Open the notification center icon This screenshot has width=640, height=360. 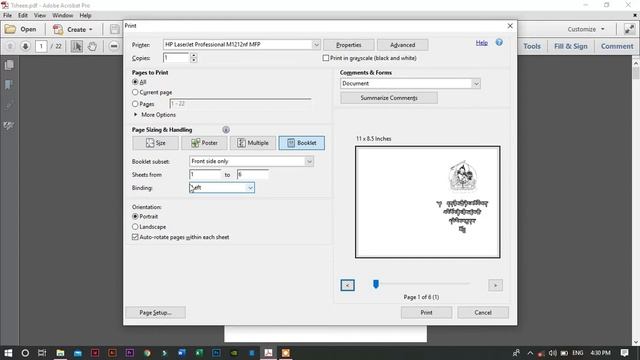624,353
